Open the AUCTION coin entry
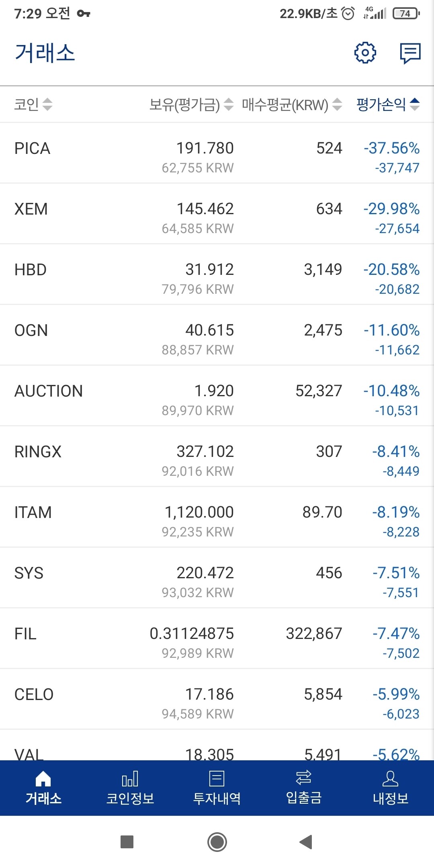The width and height of the screenshot is (434, 868). pyautogui.click(x=49, y=391)
